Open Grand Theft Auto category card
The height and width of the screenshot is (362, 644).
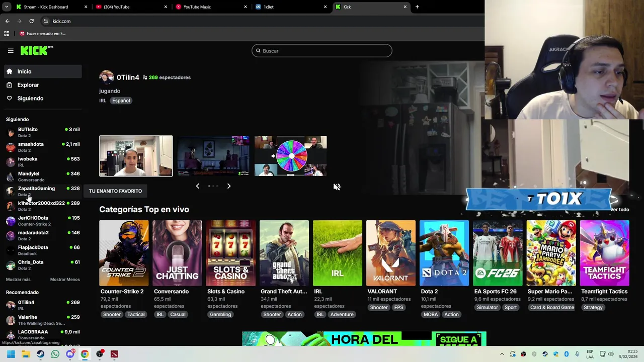pyautogui.click(x=284, y=253)
